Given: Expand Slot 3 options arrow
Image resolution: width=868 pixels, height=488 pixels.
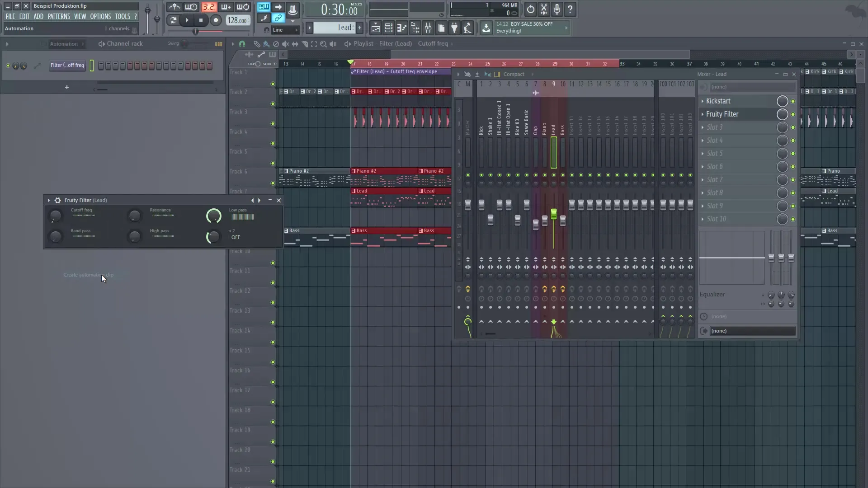Looking at the screenshot, I should pos(702,127).
